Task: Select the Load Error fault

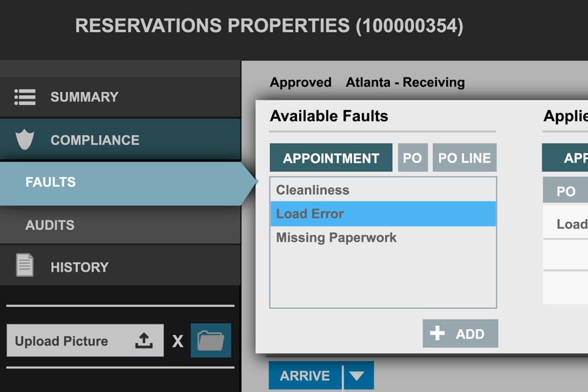Action: [310, 214]
